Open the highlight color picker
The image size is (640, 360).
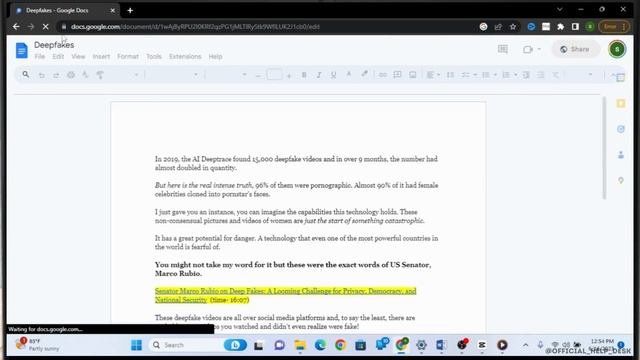pyautogui.click(x=364, y=74)
